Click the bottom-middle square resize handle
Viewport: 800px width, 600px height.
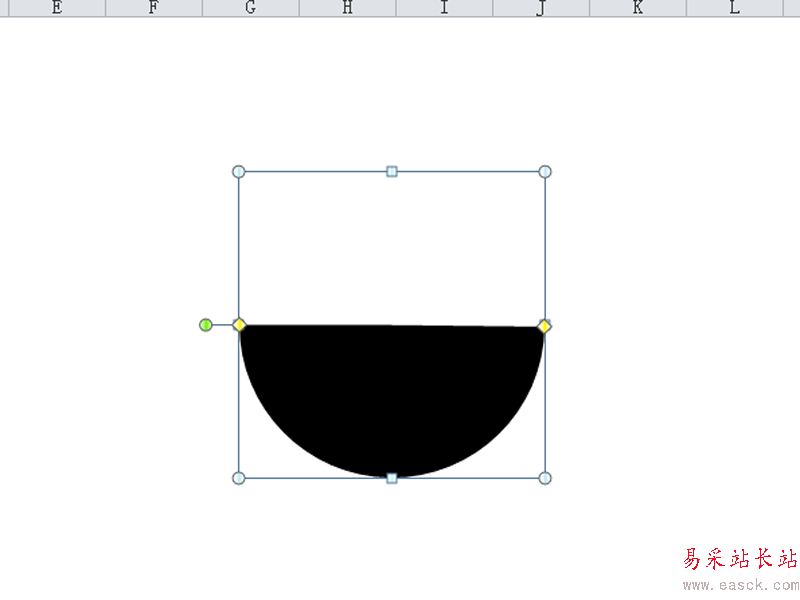pos(392,478)
